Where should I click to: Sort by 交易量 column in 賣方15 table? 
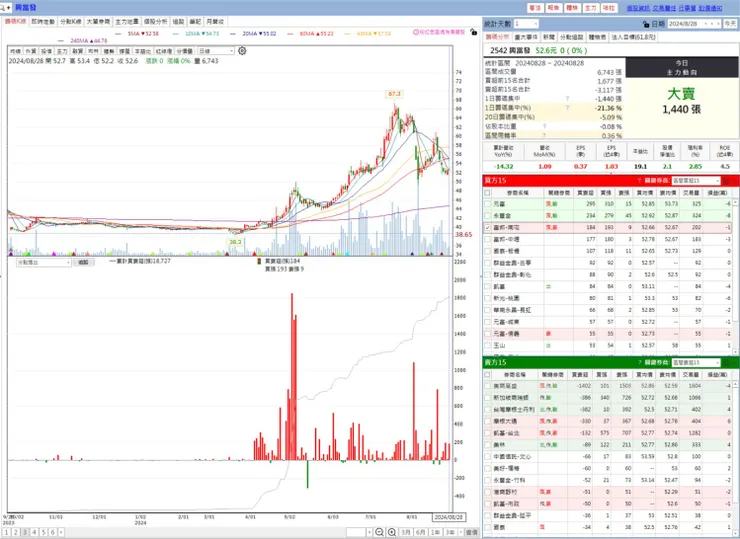(x=690, y=374)
